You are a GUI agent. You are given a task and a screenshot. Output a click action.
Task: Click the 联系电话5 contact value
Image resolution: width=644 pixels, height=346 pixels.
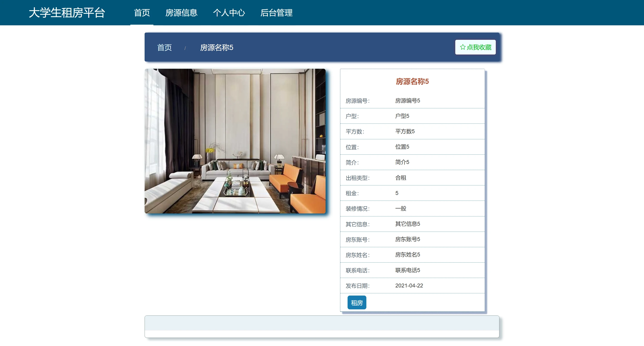[x=407, y=270]
